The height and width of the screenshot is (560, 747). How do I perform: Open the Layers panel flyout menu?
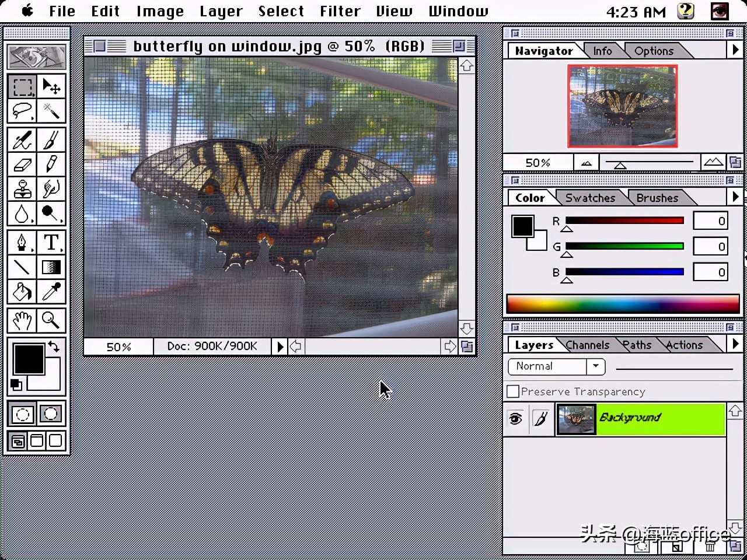pos(735,345)
